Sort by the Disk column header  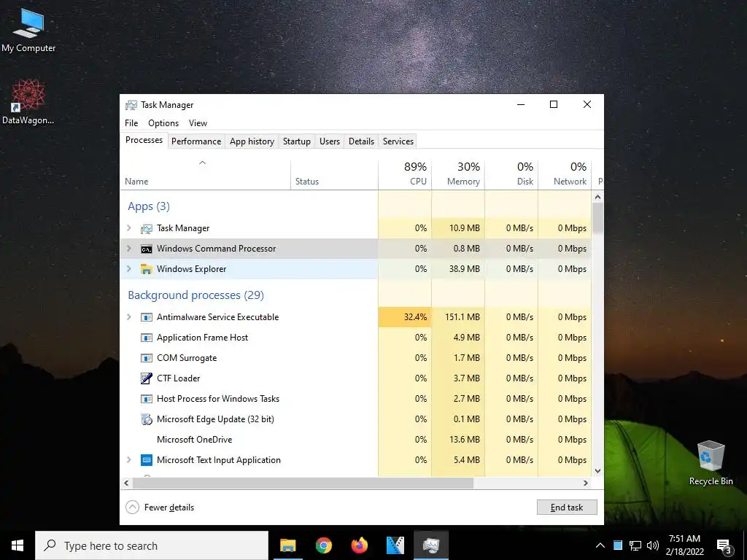[511, 174]
